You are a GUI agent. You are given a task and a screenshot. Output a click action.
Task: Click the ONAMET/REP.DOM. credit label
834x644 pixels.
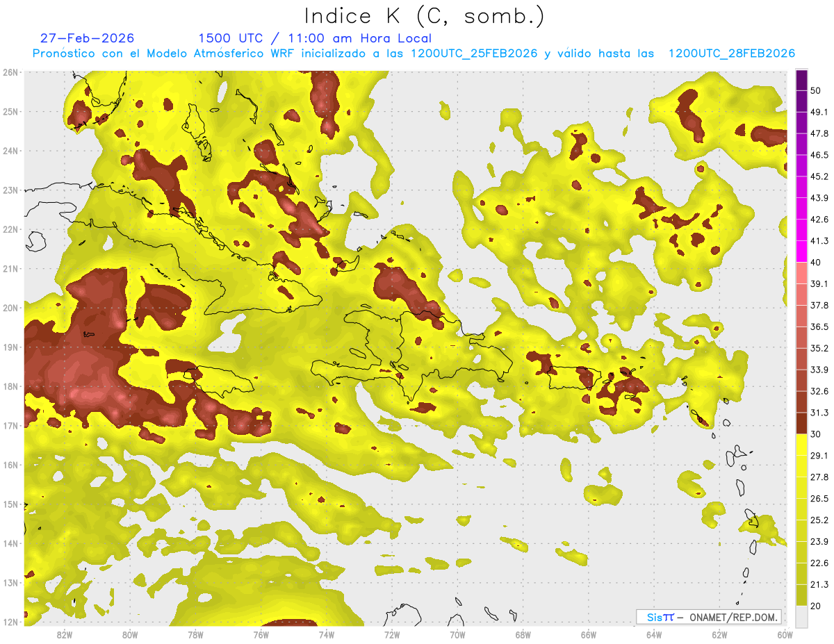click(x=732, y=617)
